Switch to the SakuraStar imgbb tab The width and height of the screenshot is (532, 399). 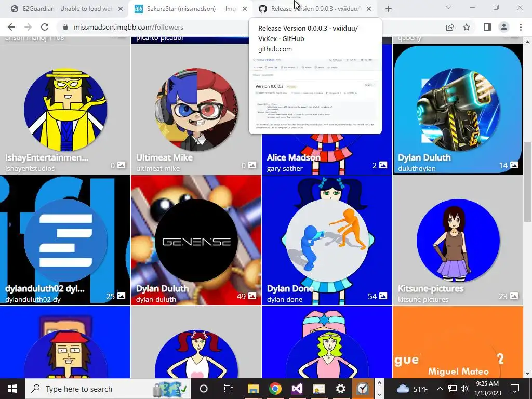[x=191, y=9]
